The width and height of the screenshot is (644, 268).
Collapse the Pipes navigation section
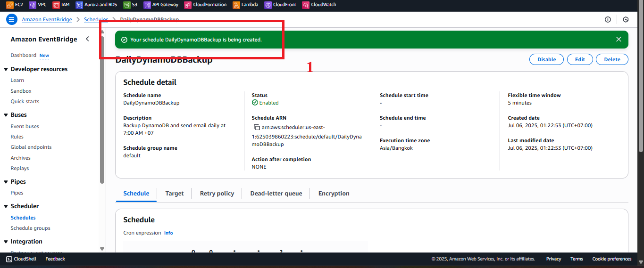coord(6,182)
